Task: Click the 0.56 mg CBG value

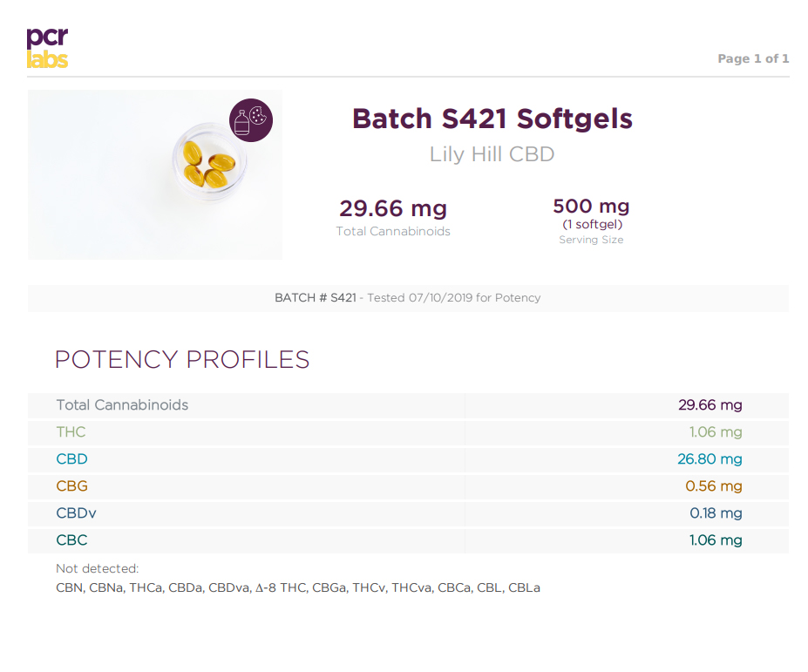Action: [x=714, y=486]
